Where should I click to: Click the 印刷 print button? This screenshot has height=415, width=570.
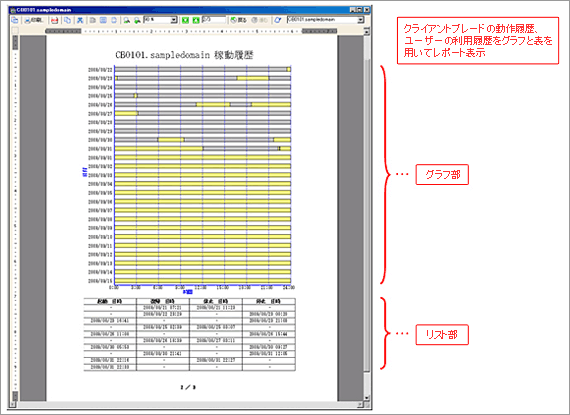pyautogui.click(x=33, y=20)
